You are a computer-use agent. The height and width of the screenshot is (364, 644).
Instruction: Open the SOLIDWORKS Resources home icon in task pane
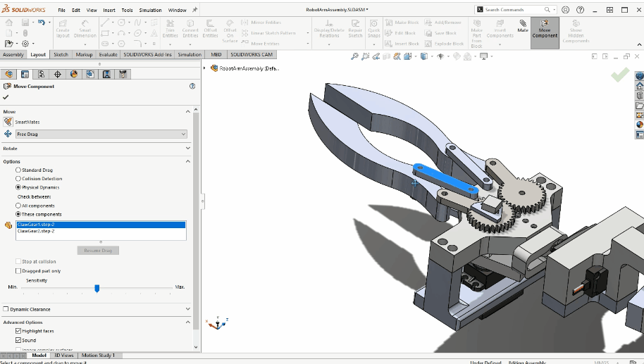(x=640, y=86)
